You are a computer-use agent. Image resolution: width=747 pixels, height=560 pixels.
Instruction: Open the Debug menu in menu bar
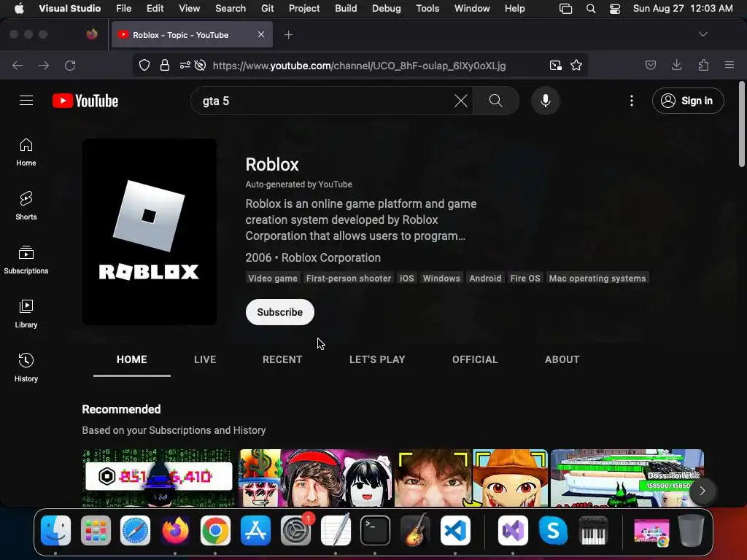point(387,9)
